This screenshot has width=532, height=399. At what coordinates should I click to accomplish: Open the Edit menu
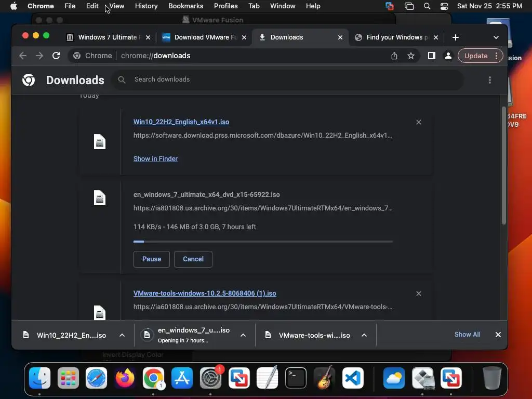pyautogui.click(x=92, y=6)
